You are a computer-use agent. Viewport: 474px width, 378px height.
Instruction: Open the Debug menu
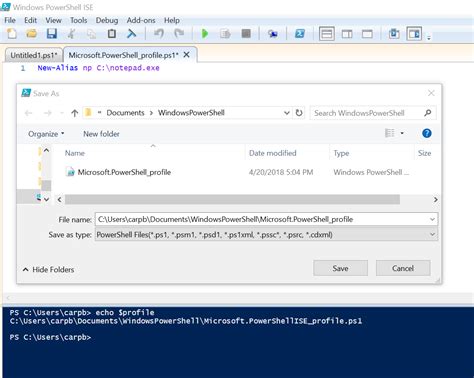point(107,20)
